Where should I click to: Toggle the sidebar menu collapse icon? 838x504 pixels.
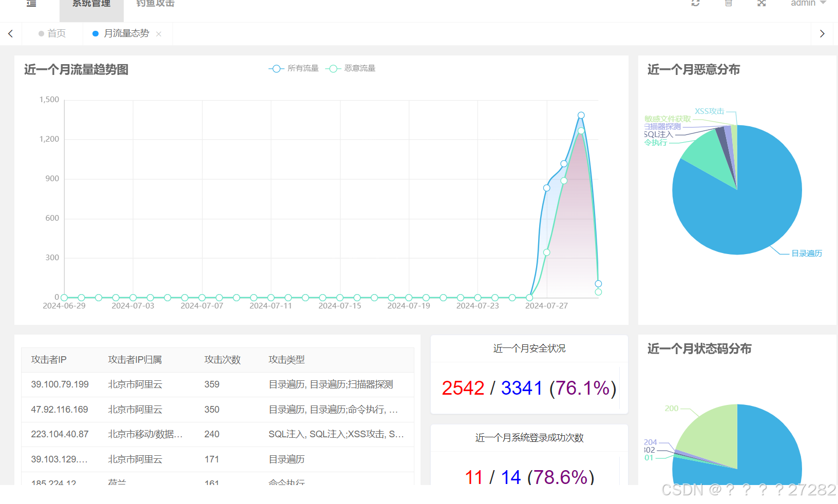[31, 3]
